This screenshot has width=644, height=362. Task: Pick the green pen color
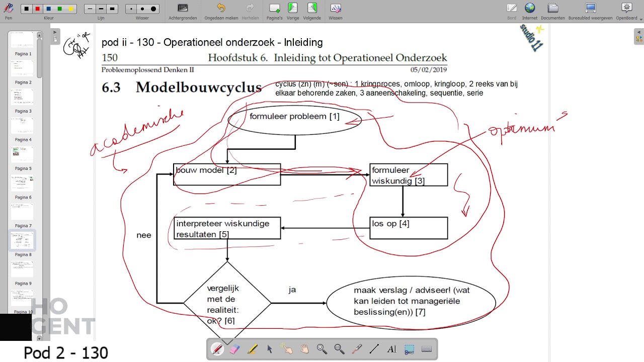coord(59,9)
